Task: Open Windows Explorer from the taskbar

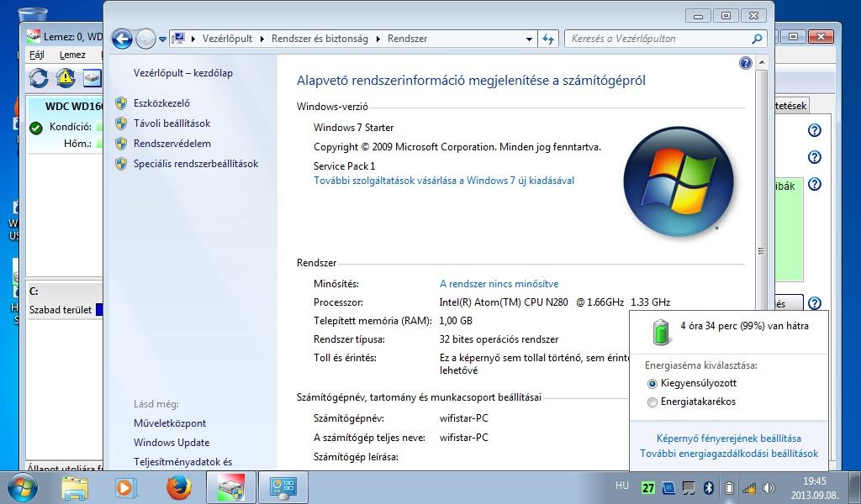Action: coord(75,487)
